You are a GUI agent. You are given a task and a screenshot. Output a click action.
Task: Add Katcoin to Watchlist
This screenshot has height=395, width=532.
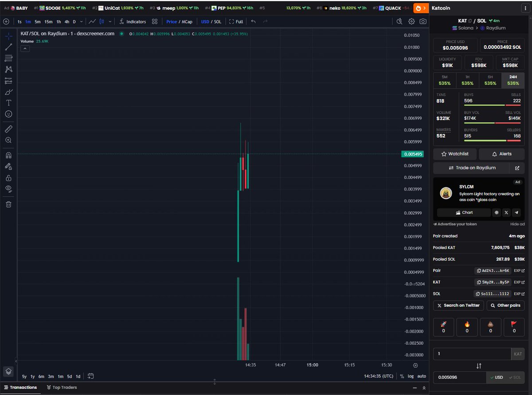point(455,154)
